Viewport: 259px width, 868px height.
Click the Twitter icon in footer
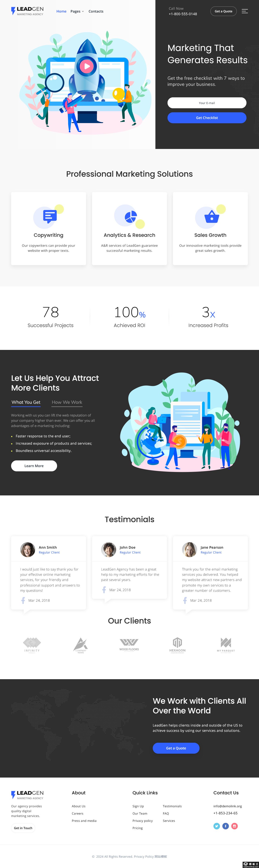(217, 826)
